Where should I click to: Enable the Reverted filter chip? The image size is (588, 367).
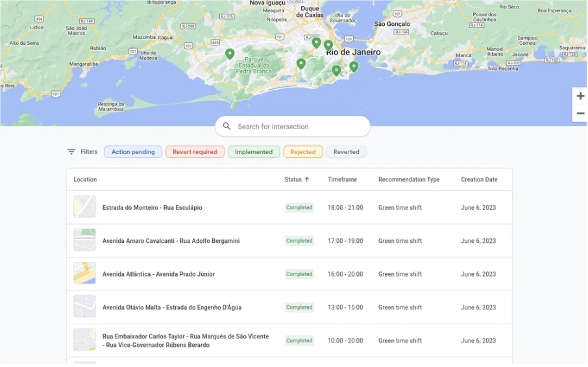pyautogui.click(x=346, y=152)
